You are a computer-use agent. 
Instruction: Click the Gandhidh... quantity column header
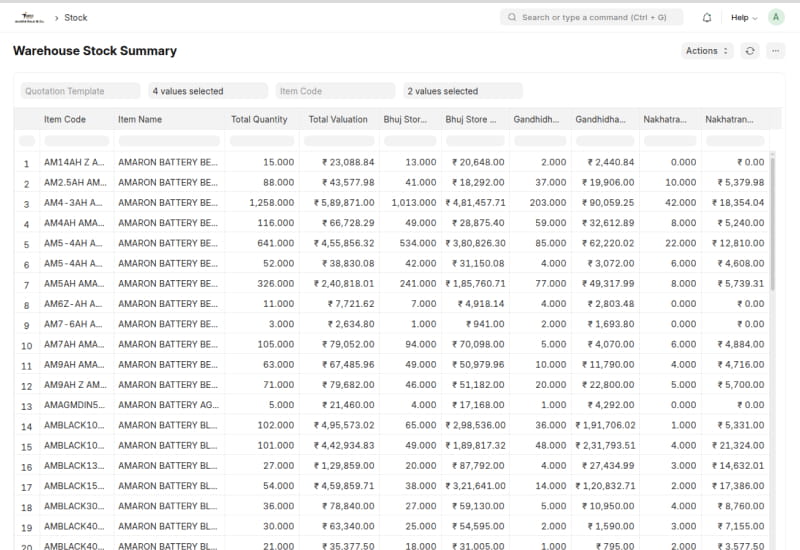click(536, 119)
